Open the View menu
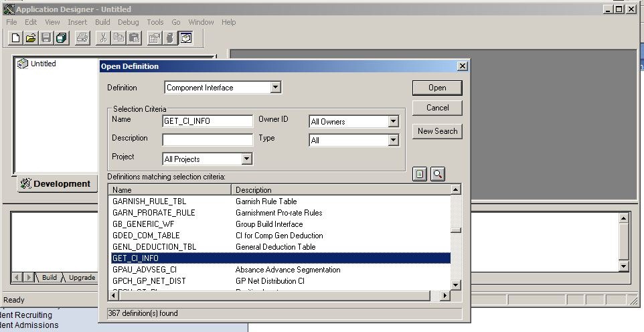Image resolution: width=644 pixels, height=332 pixels. [52, 22]
